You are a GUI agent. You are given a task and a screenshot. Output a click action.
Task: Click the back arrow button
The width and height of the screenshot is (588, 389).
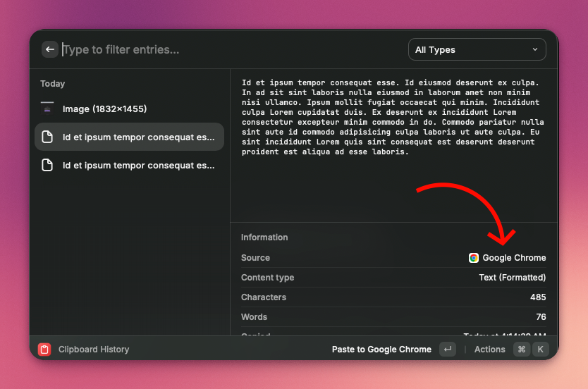[x=49, y=49]
